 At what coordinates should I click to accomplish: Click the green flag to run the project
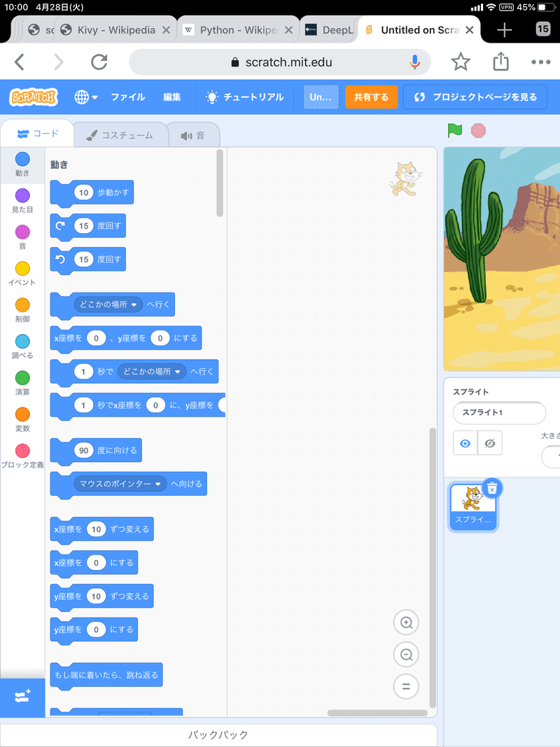pyautogui.click(x=454, y=130)
